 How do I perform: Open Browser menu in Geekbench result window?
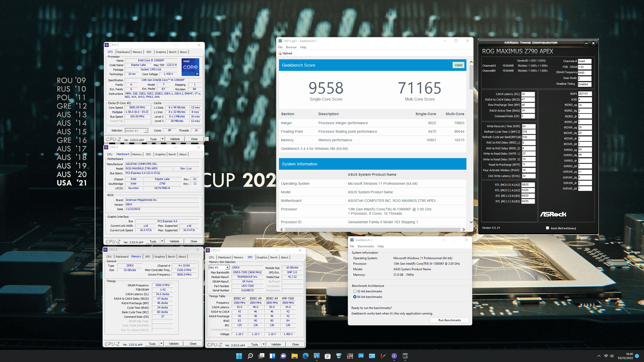pos(291,47)
